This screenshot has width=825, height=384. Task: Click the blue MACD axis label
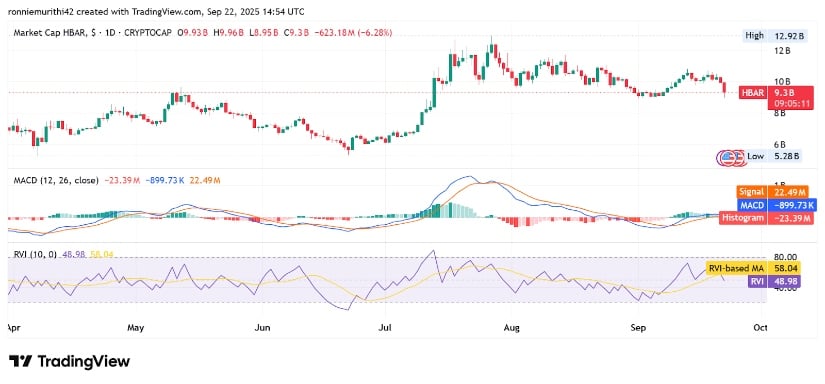(x=751, y=205)
